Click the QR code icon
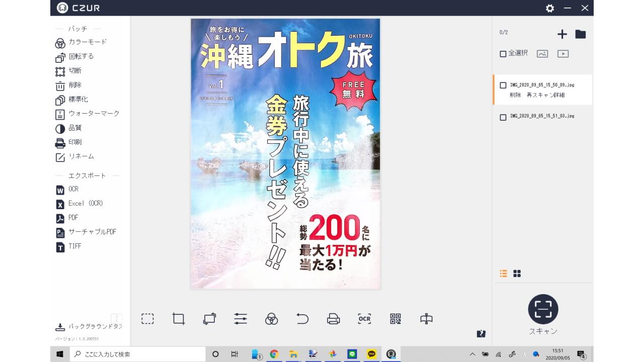 pos(395,319)
